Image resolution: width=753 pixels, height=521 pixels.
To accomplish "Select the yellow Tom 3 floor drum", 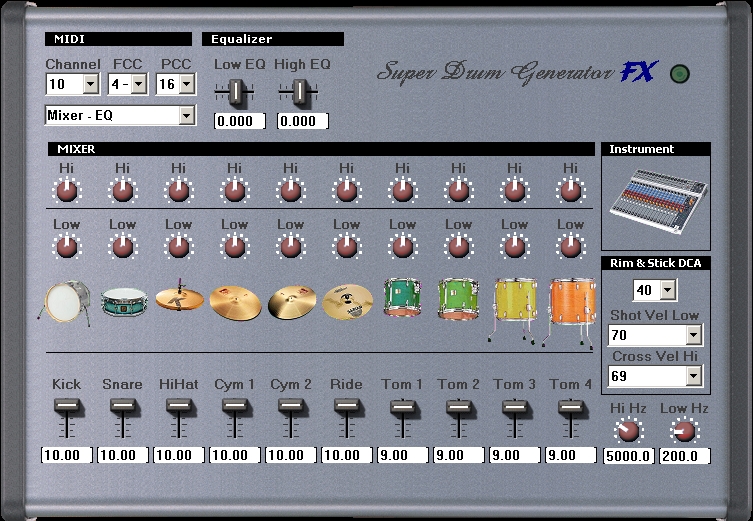I will click(x=514, y=310).
